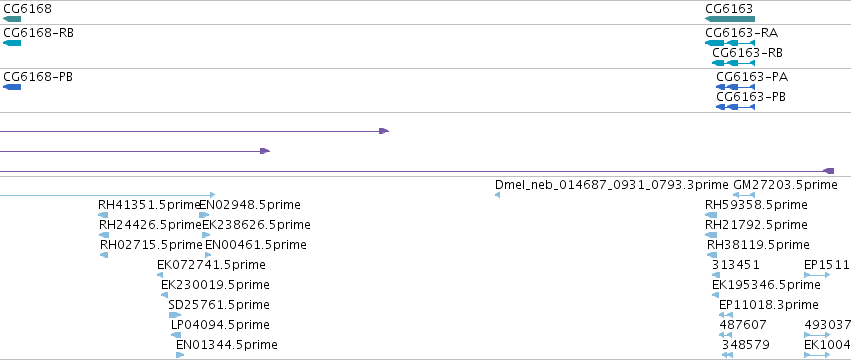The image size is (851, 360).
Task: Click the CG6168-RB transcript label
Action: [39, 33]
